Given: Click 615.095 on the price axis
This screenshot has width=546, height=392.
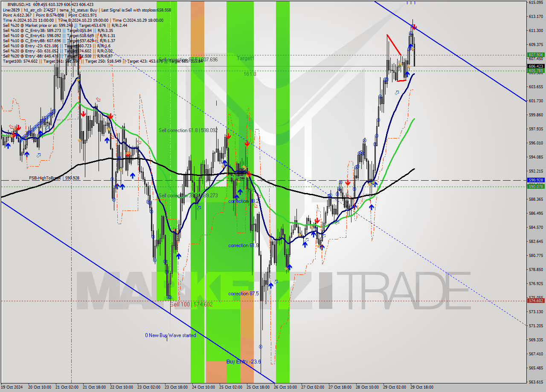Looking at the screenshot, I should pyautogui.click(x=536, y=3).
